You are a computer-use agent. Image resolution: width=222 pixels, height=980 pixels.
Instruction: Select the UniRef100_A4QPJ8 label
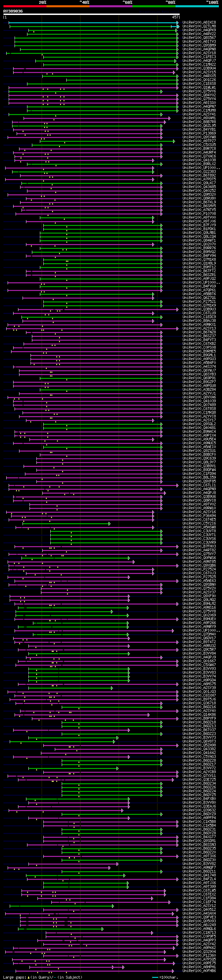tap(199, 493)
